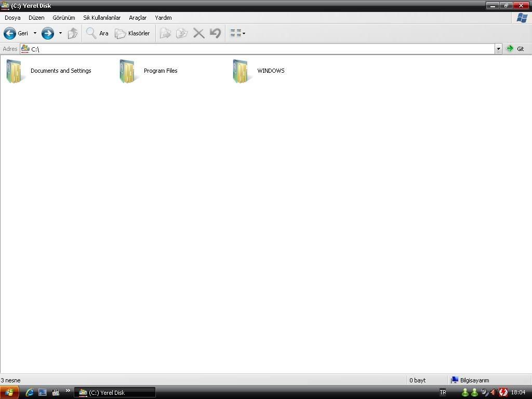Restore down the Yerel Disk window
This screenshot has width=532, height=399.
point(506,5)
